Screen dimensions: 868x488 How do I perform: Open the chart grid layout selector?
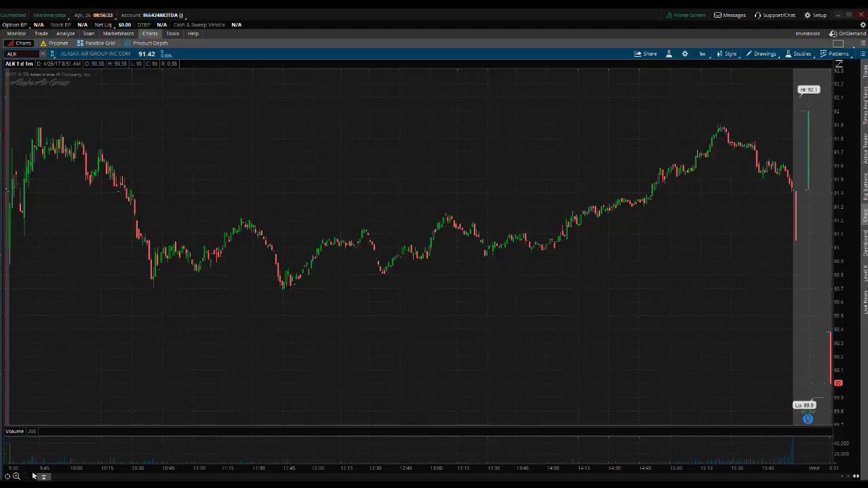(838, 43)
